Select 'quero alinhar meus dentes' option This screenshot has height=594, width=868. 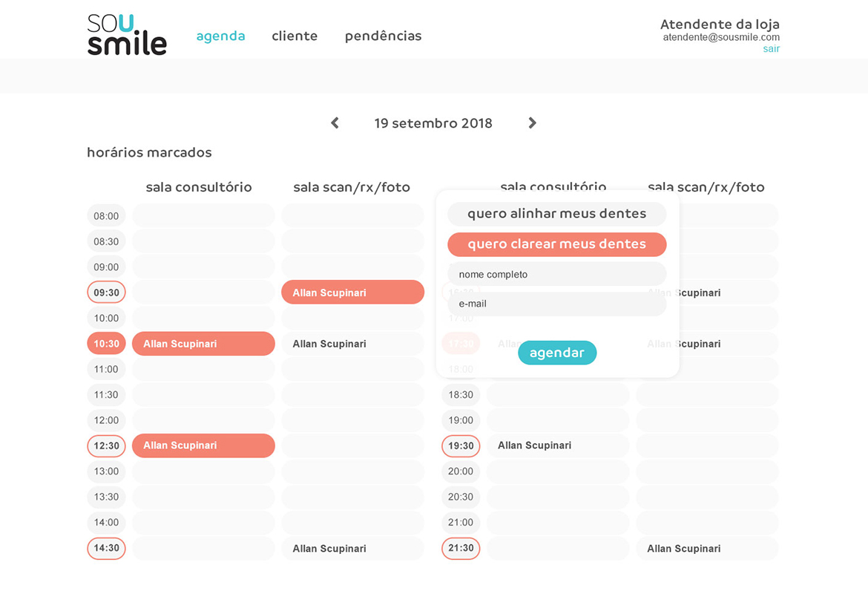tap(556, 214)
